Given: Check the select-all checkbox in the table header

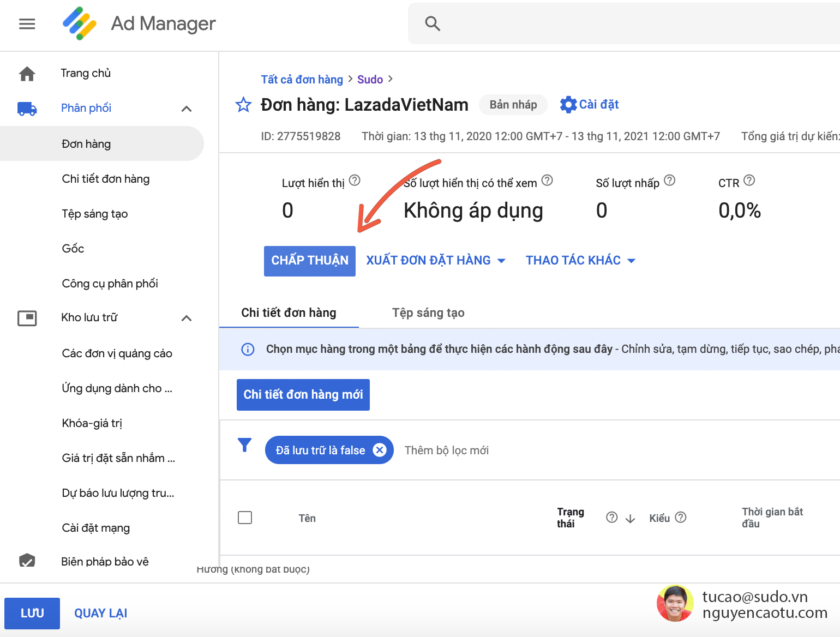Looking at the screenshot, I should [x=245, y=517].
